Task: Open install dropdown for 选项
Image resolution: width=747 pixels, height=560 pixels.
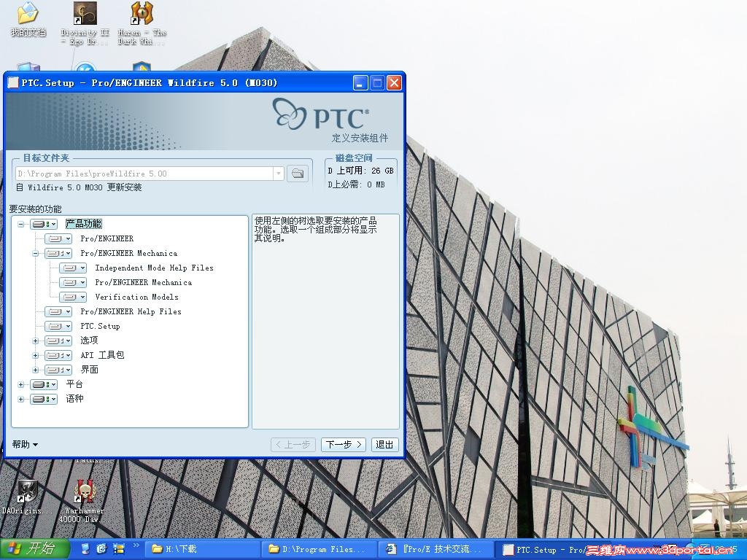Action: coord(58,341)
